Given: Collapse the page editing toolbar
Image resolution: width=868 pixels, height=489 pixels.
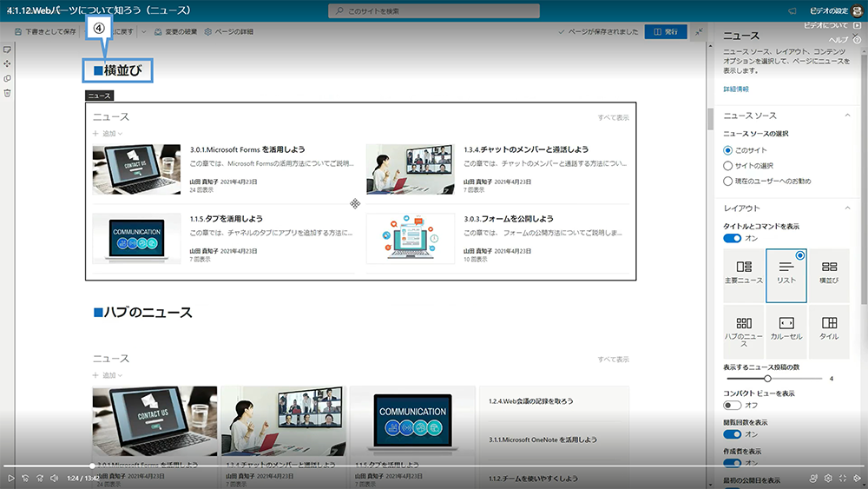Looking at the screenshot, I should coord(699,32).
